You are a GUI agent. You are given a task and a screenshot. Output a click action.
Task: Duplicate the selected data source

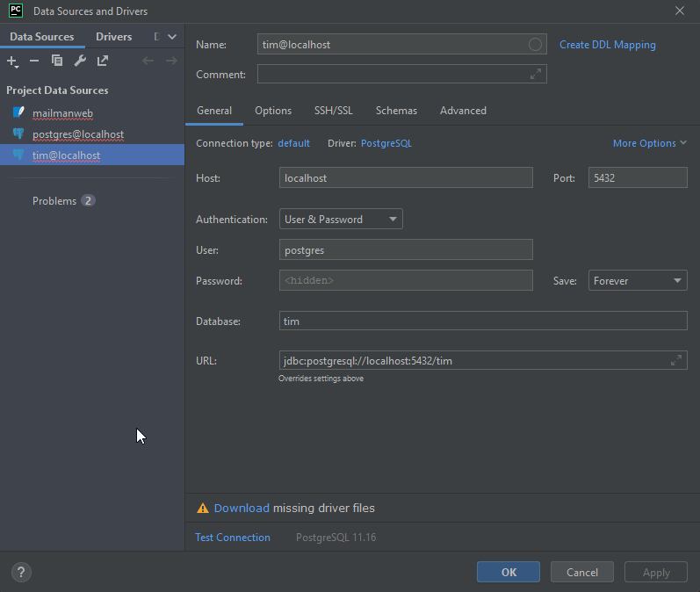(57, 61)
